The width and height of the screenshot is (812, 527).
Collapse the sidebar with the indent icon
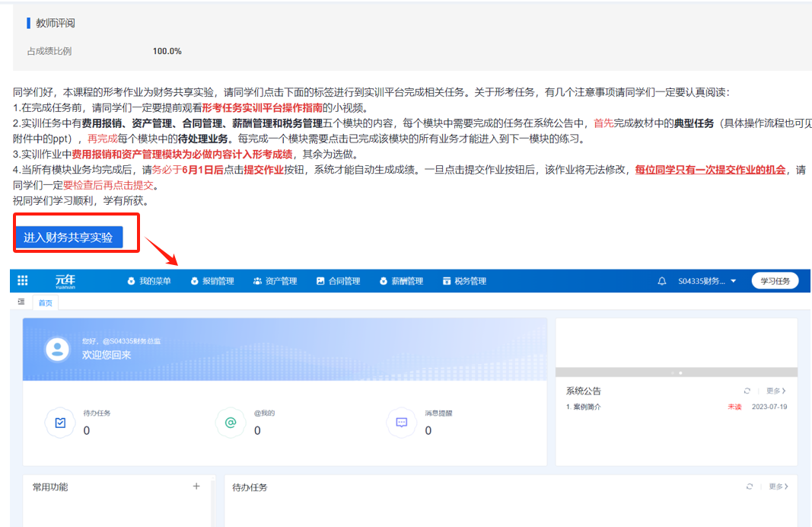point(21,302)
